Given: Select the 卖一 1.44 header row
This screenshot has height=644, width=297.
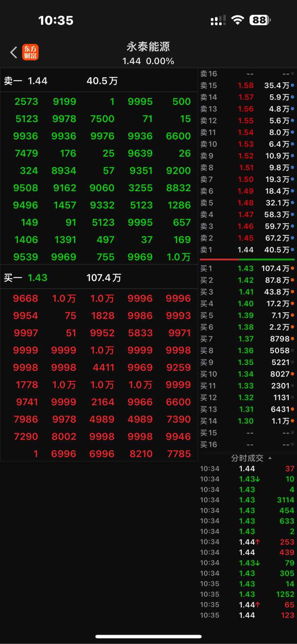Looking at the screenshot, I should pos(99,81).
